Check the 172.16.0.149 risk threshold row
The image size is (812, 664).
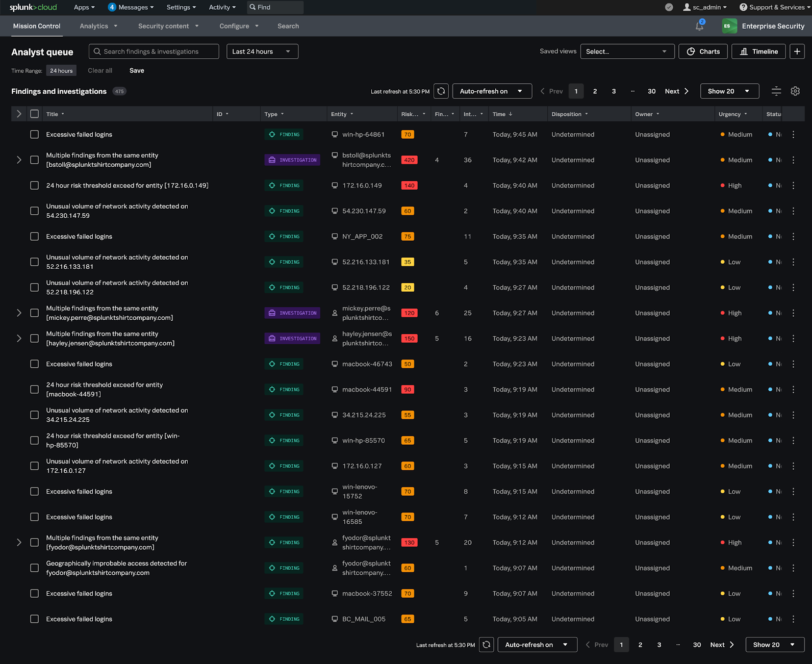pos(34,186)
